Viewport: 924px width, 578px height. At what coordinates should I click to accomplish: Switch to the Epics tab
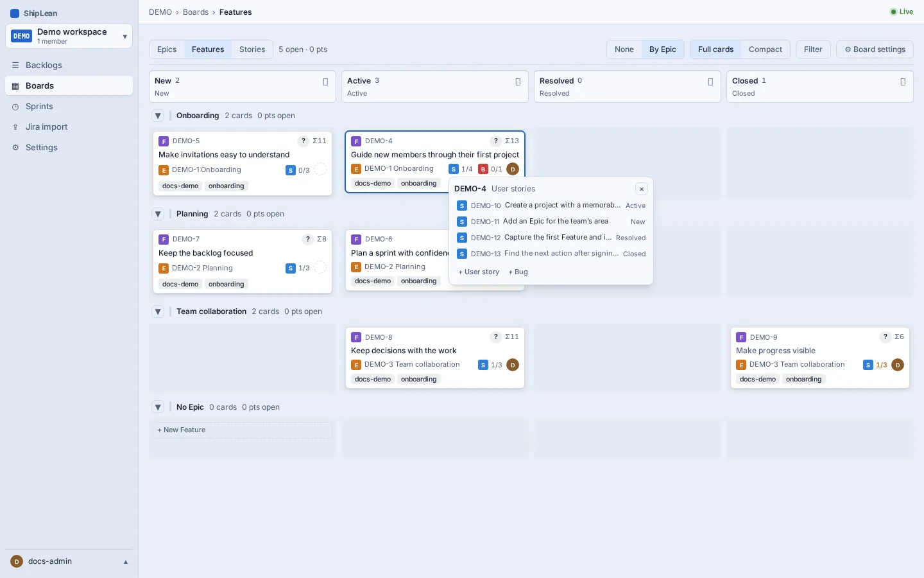(x=167, y=49)
